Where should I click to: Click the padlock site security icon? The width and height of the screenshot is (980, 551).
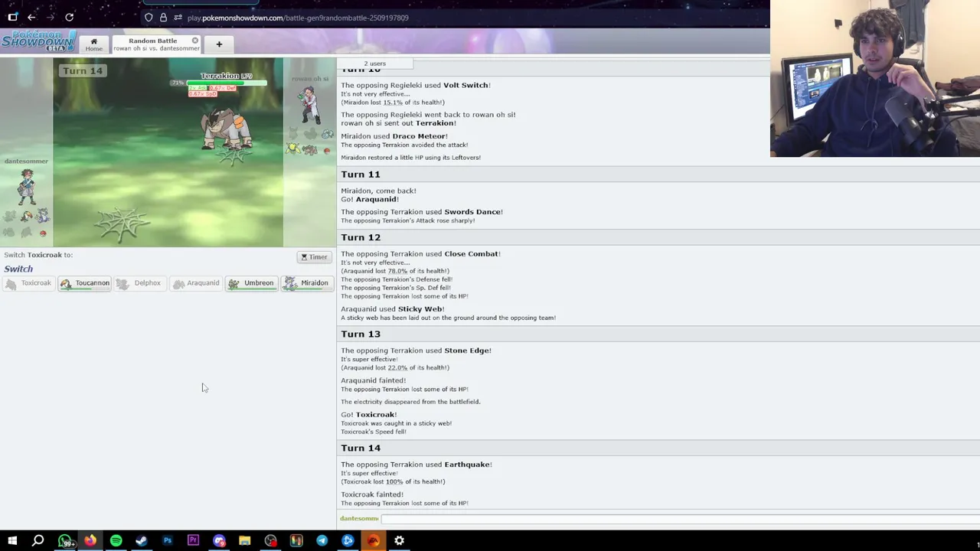(x=163, y=17)
